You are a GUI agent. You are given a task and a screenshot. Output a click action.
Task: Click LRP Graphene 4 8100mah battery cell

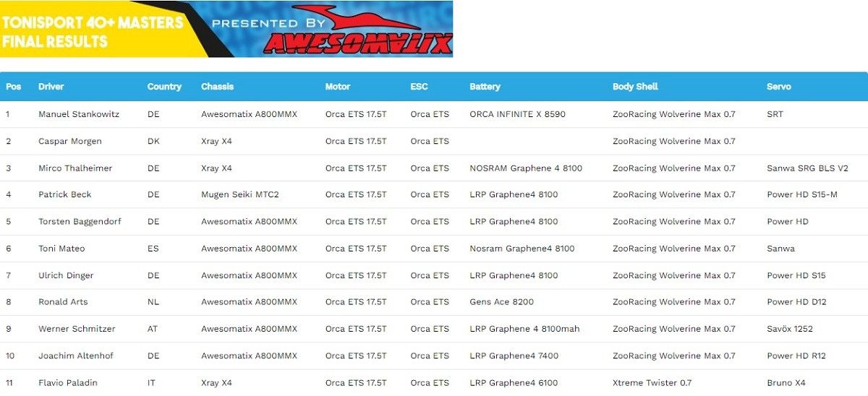[524, 329]
